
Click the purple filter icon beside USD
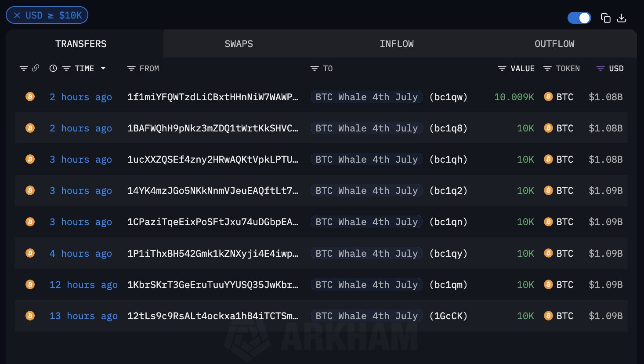point(600,69)
